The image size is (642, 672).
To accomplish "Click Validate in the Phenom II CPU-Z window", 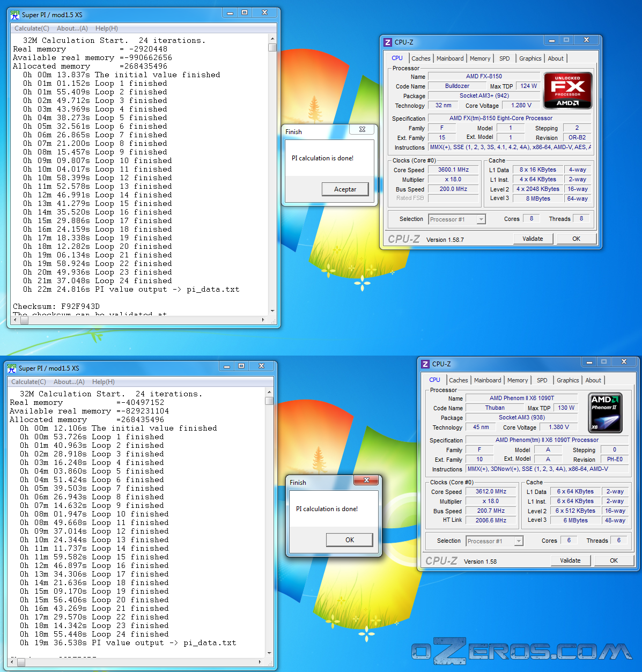I will [x=570, y=560].
